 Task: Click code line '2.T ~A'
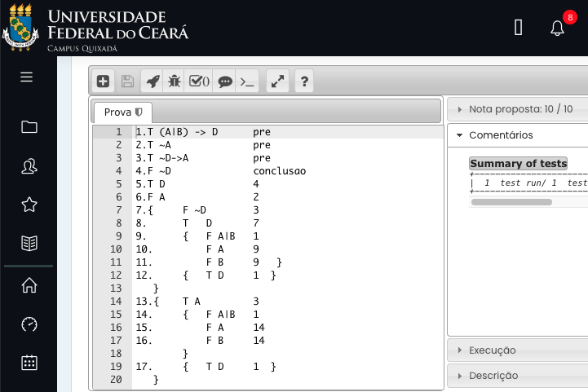153,145
